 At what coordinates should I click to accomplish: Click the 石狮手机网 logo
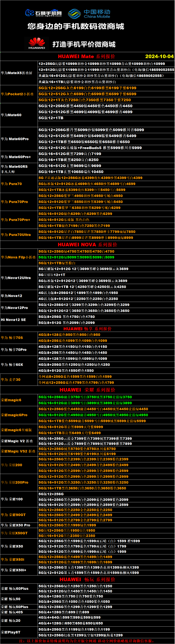pyautogui.click(x=43, y=13)
